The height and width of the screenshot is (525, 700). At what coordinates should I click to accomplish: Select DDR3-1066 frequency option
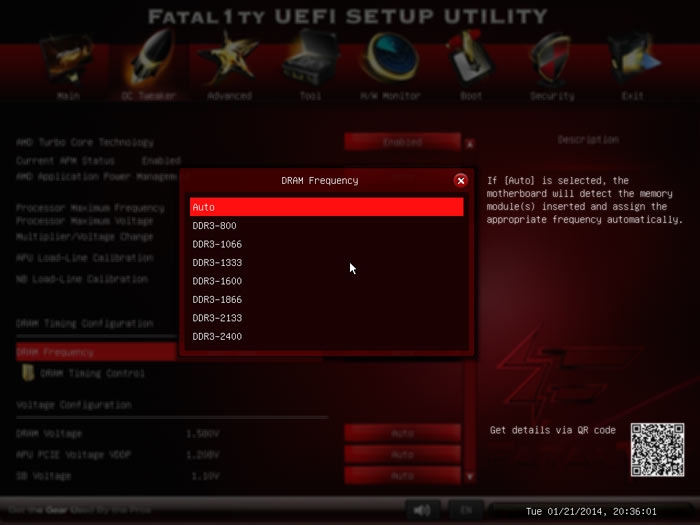(326, 244)
